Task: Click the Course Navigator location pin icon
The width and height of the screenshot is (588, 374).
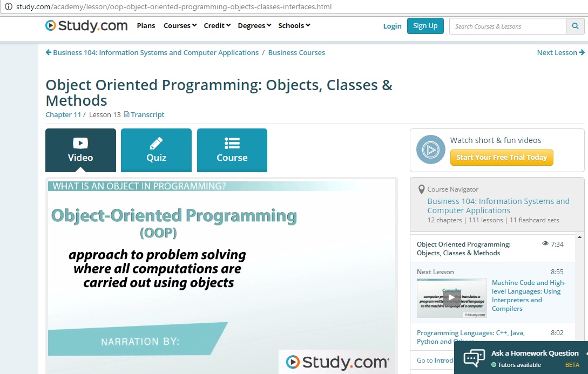Action: click(x=422, y=189)
